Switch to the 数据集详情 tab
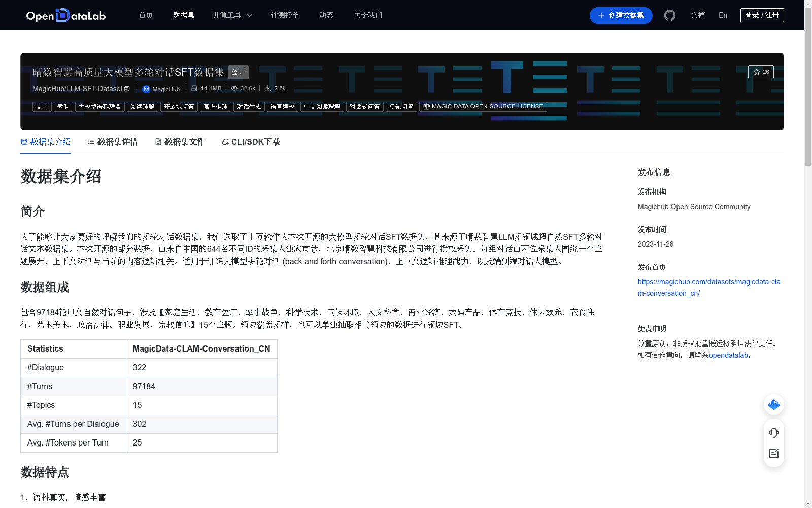This screenshot has height=508, width=812. click(x=113, y=142)
